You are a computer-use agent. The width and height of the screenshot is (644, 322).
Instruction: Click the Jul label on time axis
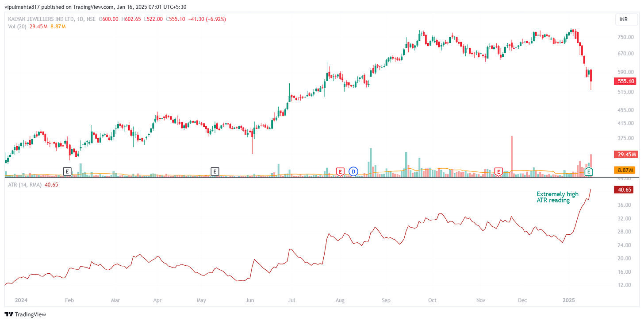coord(291,300)
